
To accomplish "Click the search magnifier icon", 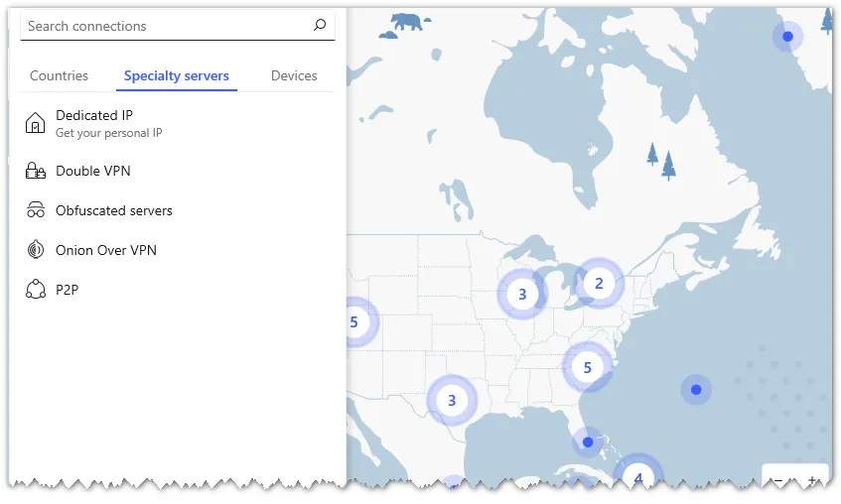I will [320, 25].
